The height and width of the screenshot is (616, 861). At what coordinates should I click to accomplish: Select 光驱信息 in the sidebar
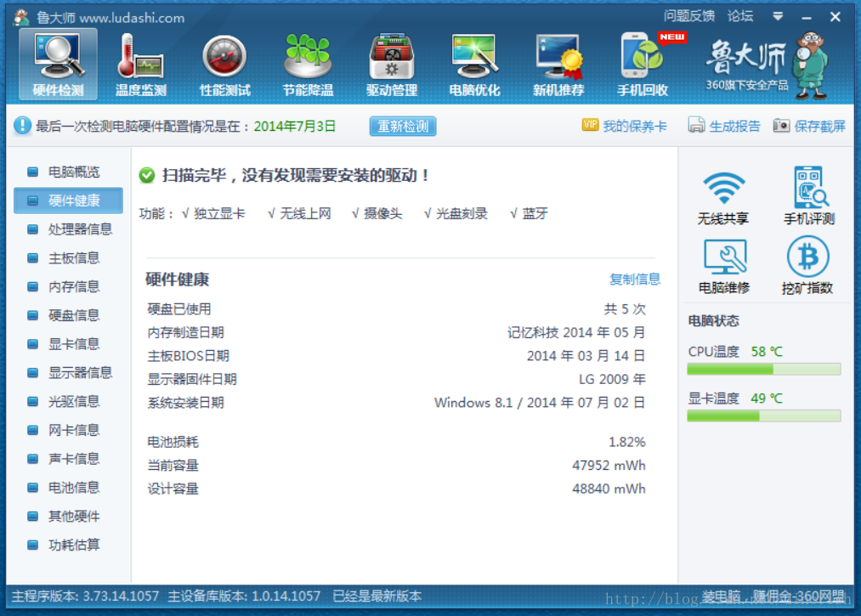pyautogui.click(x=68, y=401)
